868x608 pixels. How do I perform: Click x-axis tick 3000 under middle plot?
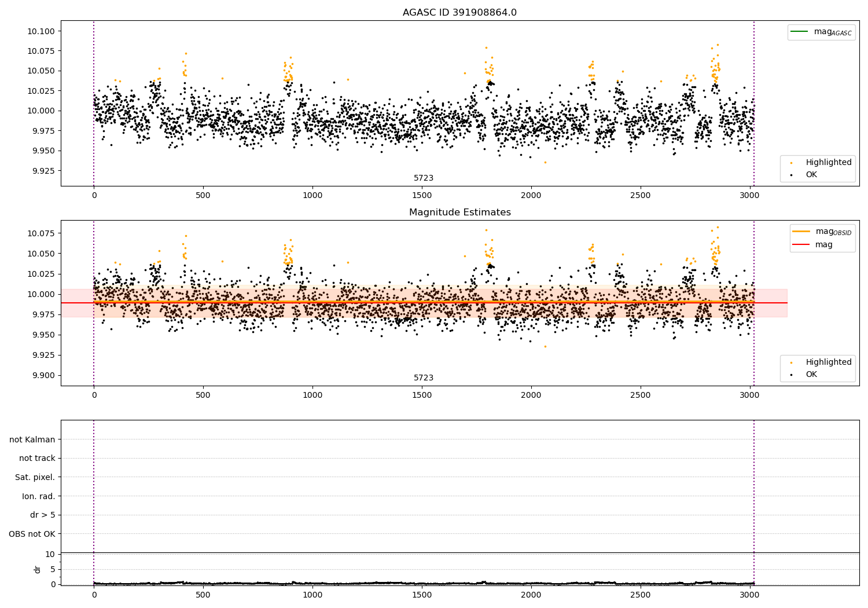pos(750,395)
